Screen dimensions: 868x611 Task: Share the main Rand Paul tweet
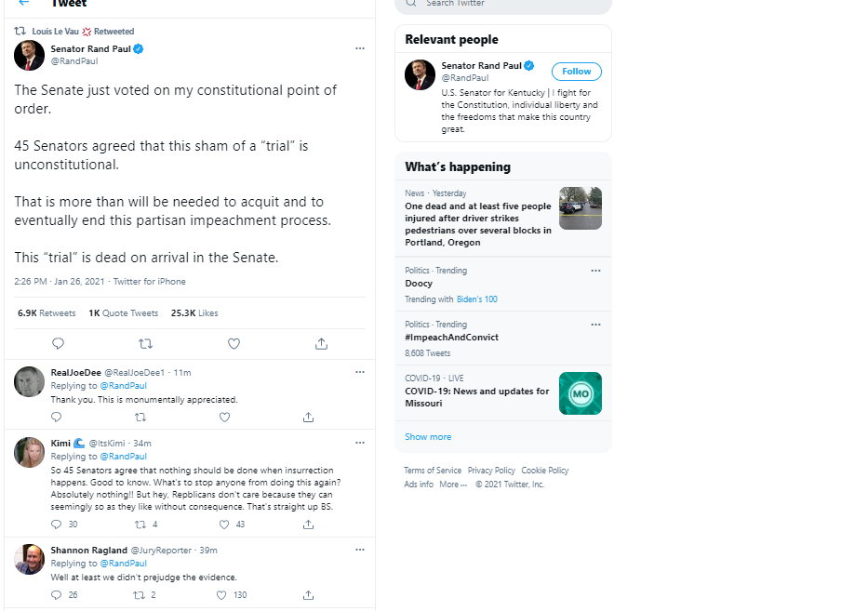click(x=322, y=344)
